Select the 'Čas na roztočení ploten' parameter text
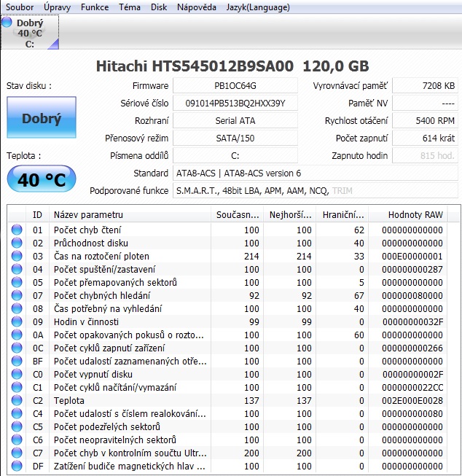This screenshot has height=476, width=462. click(x=101, y=256)
